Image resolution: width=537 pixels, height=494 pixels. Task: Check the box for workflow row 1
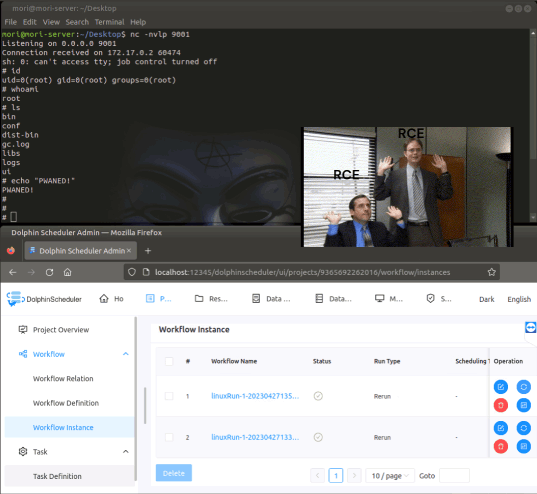[169, 396]
